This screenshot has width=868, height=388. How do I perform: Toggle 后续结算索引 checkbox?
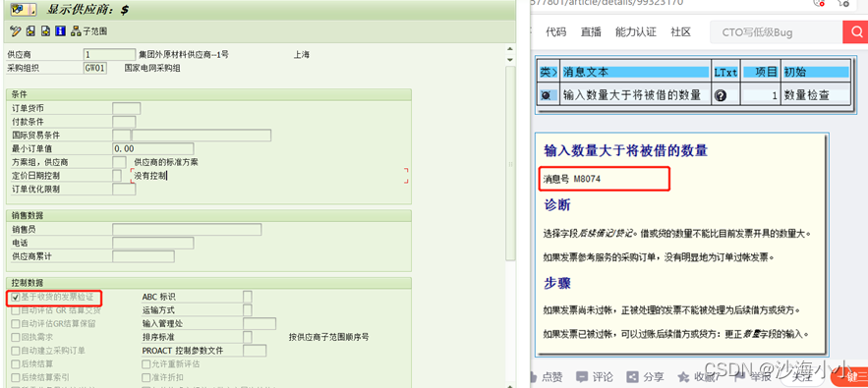15,377
